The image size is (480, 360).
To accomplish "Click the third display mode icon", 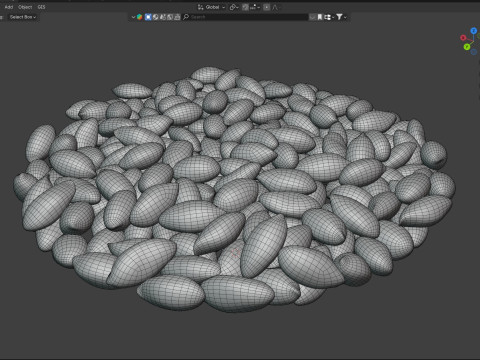I will pos(163,17).
